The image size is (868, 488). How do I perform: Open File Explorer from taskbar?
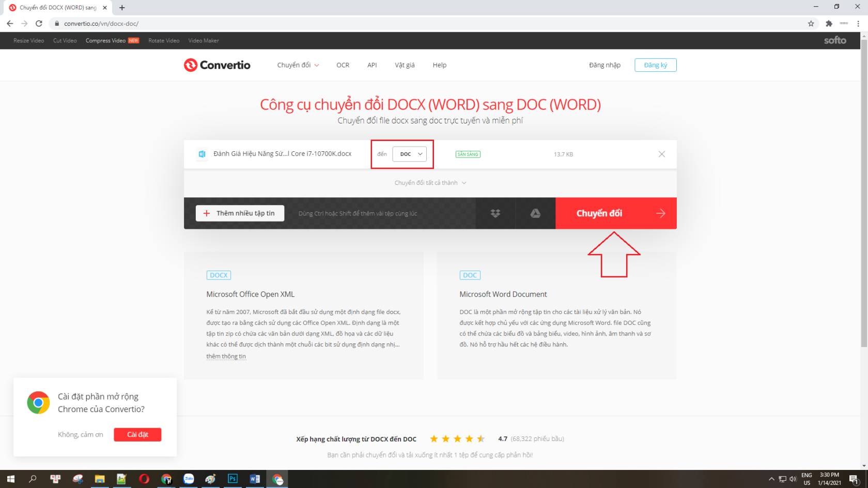(x=100, y=479)
